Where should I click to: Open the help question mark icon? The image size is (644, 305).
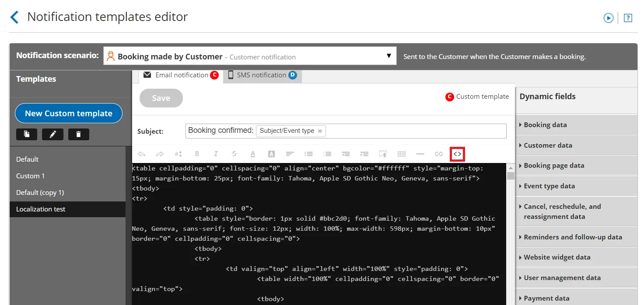(628, 18)
